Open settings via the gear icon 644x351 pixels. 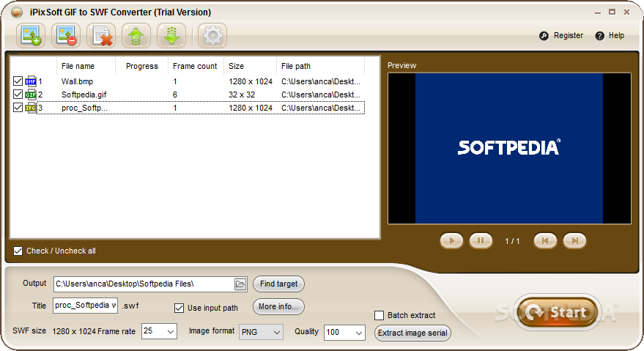pos(212,36)
